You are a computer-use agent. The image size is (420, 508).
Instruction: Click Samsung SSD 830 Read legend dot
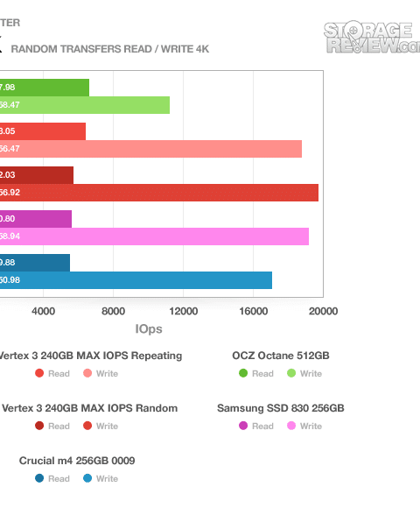point(243,426)
